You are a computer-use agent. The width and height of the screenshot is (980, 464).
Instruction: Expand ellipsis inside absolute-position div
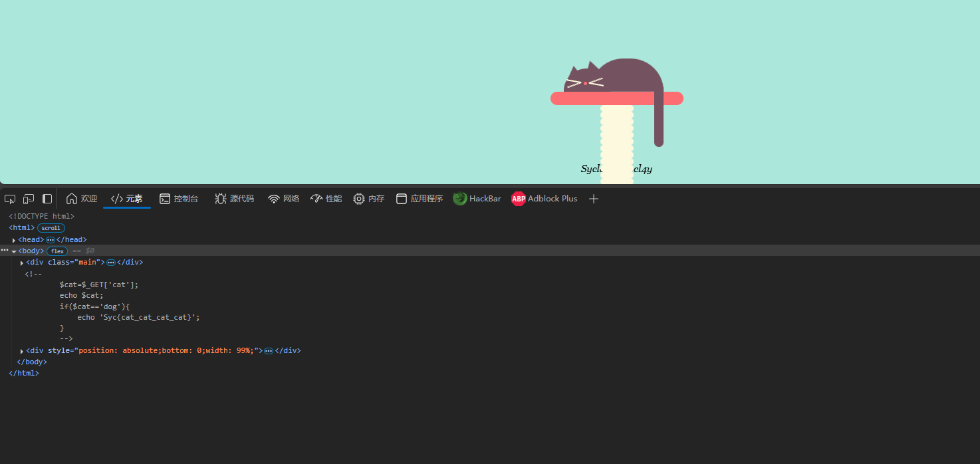[269, 351]
